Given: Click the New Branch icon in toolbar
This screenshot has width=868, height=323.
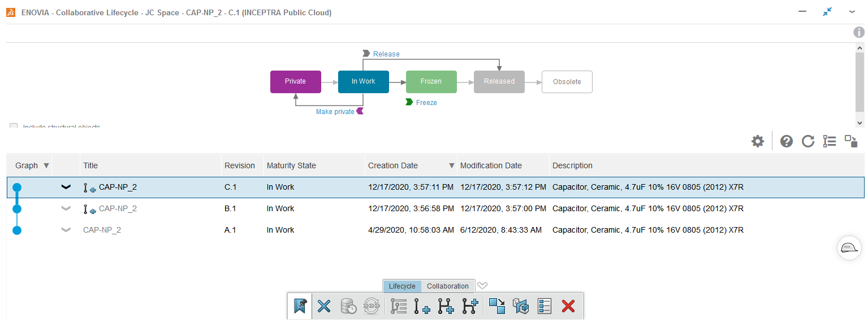Looking at the screenshot, I should (446, 306).
